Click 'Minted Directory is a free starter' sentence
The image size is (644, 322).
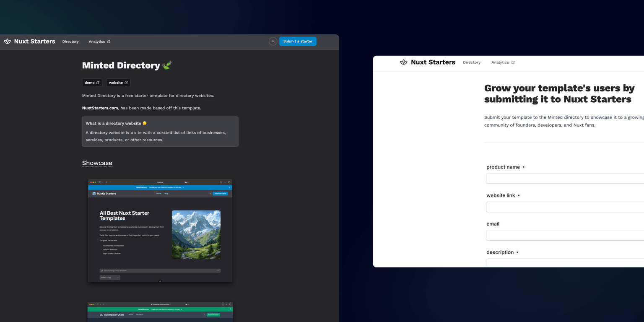pyautogui.click(x=148, y=96)
